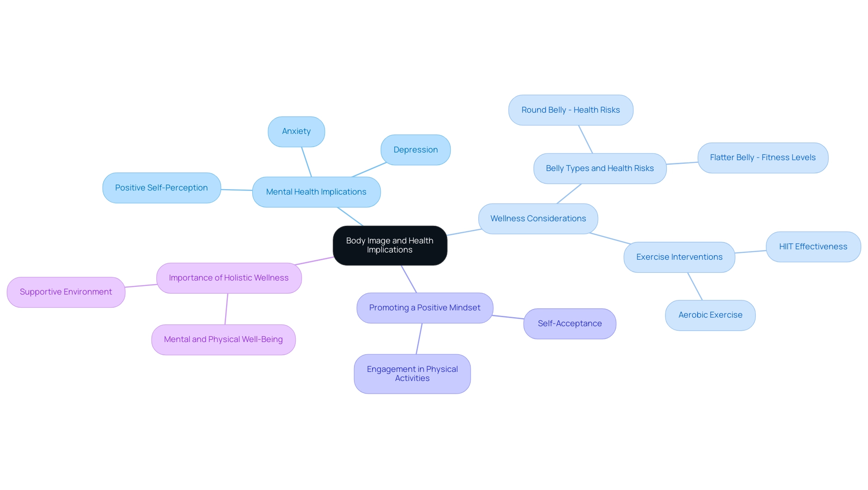This screenshot has width=868, height=490.
Task: Toggle visibility of 'Aerobic Exercise' node
Action: click(709, 314)
